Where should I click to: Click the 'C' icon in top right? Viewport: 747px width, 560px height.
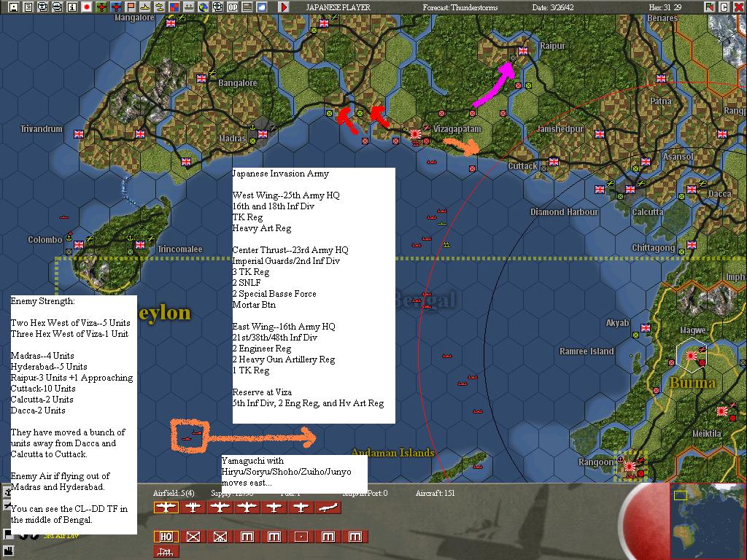point(724,7)
